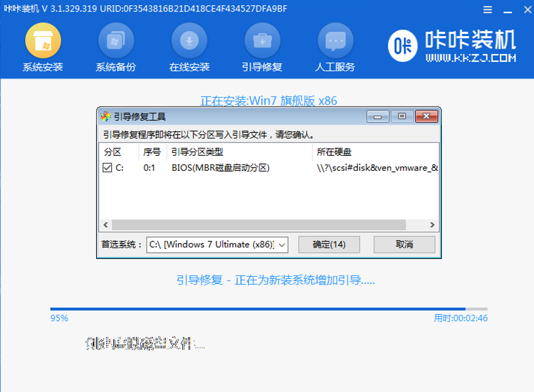This screenshot has height=392, width=534.
Task: Click the 引导分区类型 column header
Action: click(239, 152)
